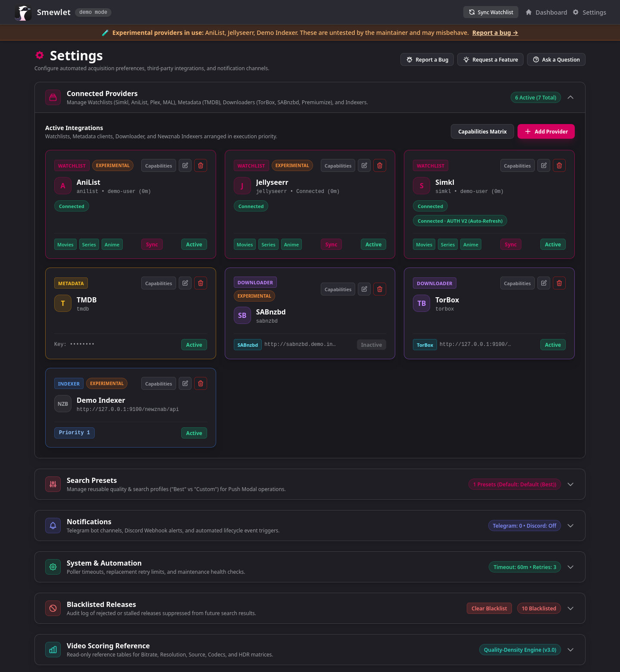Delete the Jellyseerr provider
The width and height of the screenshot is (620, 672).
click(x=380, y=165)
